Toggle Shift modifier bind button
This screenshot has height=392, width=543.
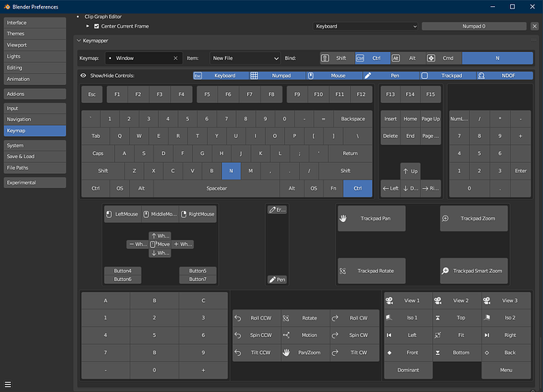(338, 58)
